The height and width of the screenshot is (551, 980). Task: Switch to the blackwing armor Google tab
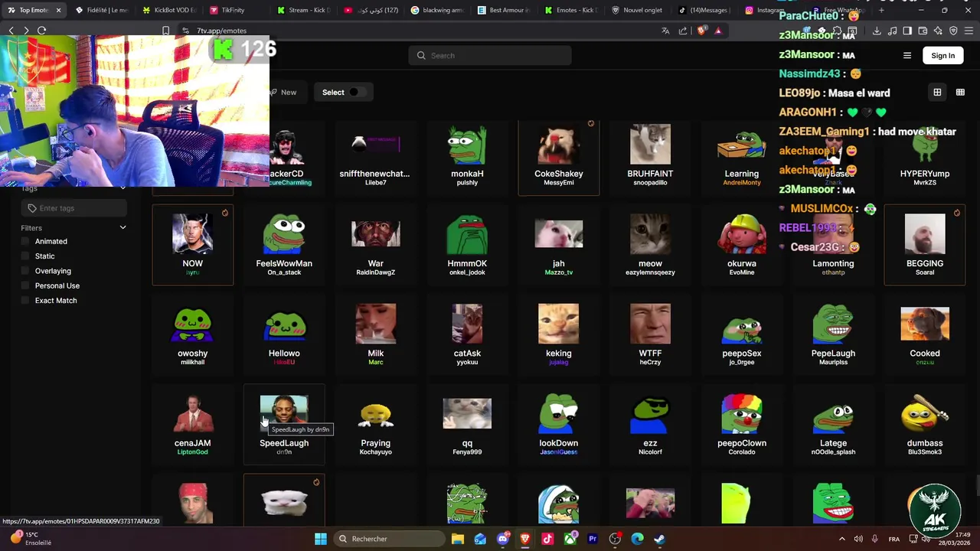(x=437, y=10)
